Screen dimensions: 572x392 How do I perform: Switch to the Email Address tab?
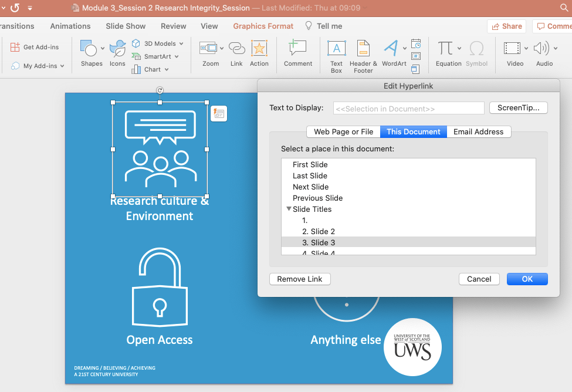click(479, 131)
